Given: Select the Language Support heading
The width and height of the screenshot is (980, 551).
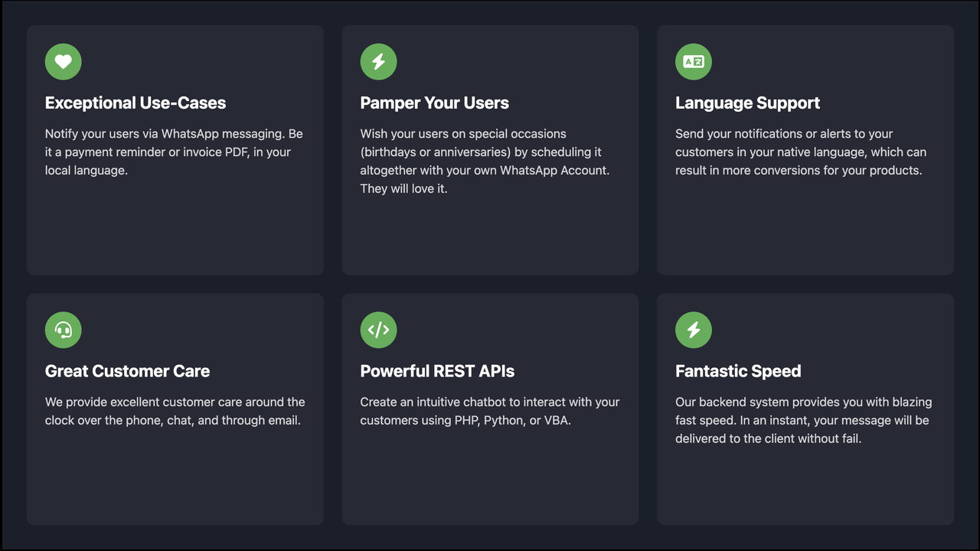Looking at the screenshot, I should [x=747, y=103].
